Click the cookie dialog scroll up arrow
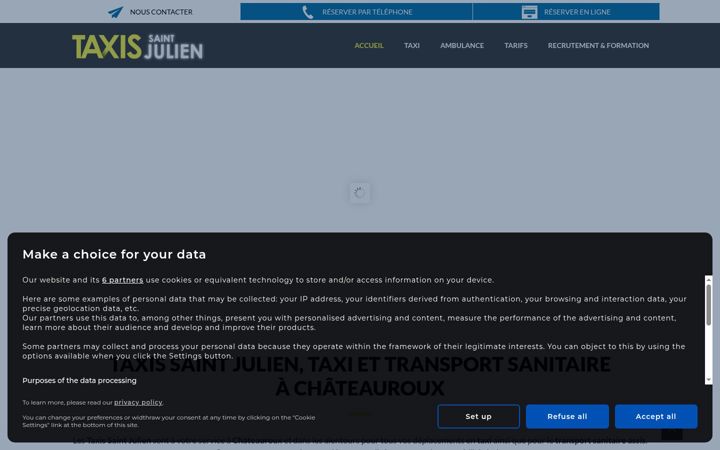Screen dimensions: 720x450 tap(709, 279)
